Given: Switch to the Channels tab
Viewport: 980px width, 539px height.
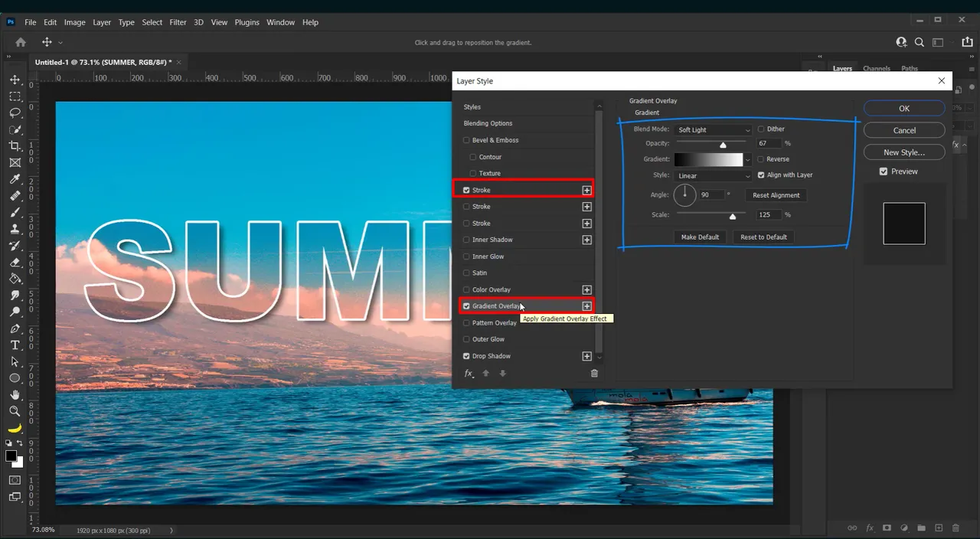Looking at the screenshot, I should pyautogui.click(x=877, y=69).
